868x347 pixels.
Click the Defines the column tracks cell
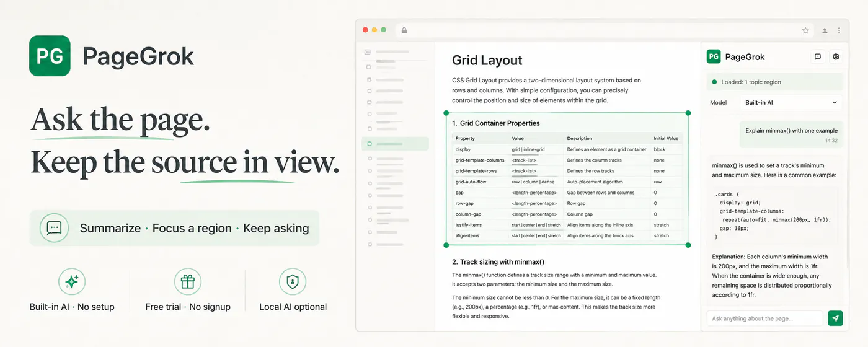click(x=594, y=160)
